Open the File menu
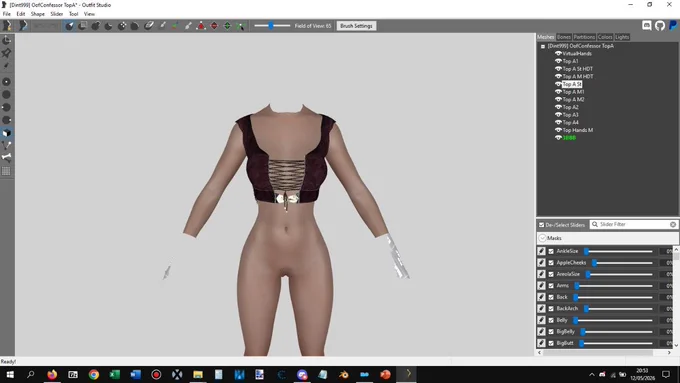Image resolution: width=680 pixels, height=383 pixels. [7, 14]
